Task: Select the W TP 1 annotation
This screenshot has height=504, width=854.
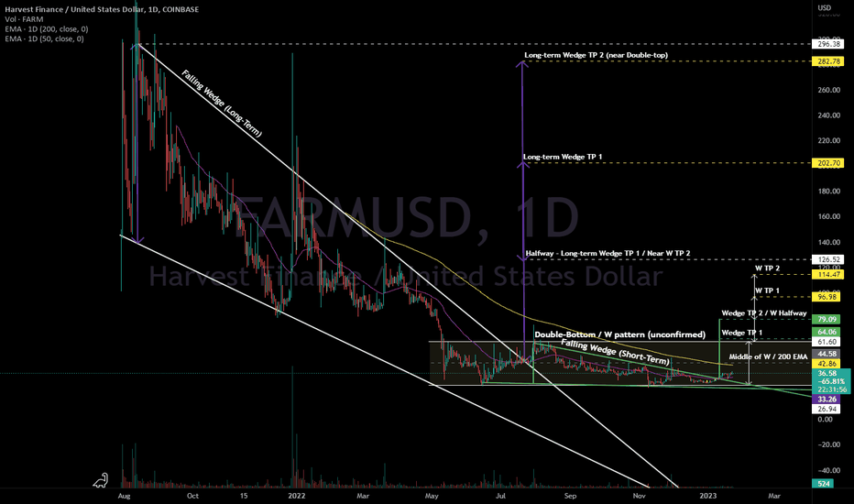Action: click(x=767, y=290)
